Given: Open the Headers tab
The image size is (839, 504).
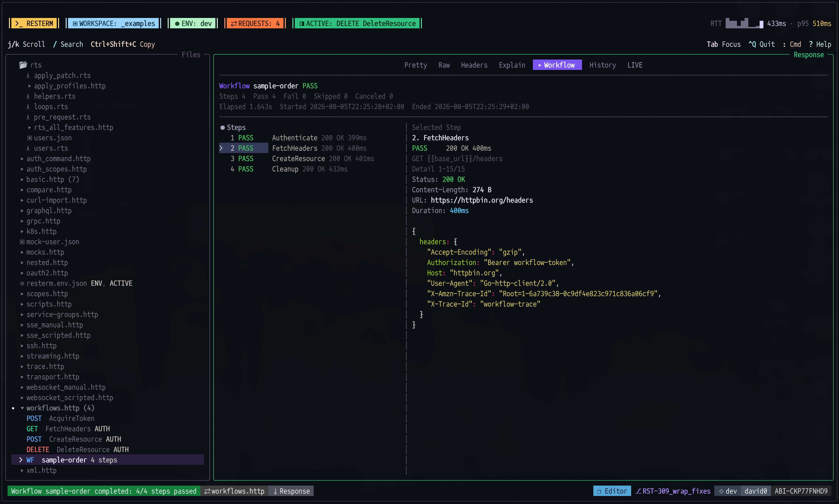Looking at the screenshot, I should tap(474, 65).
